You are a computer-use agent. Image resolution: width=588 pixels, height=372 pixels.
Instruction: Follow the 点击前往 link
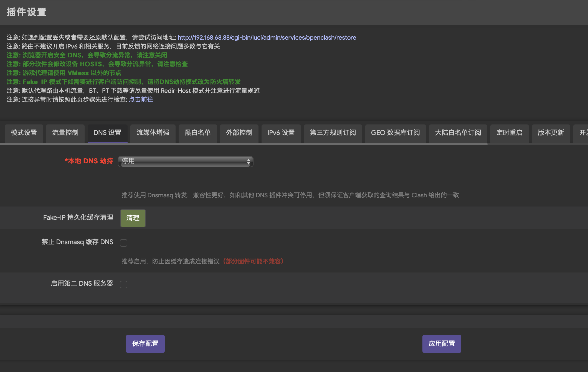[x=141, y=100]
